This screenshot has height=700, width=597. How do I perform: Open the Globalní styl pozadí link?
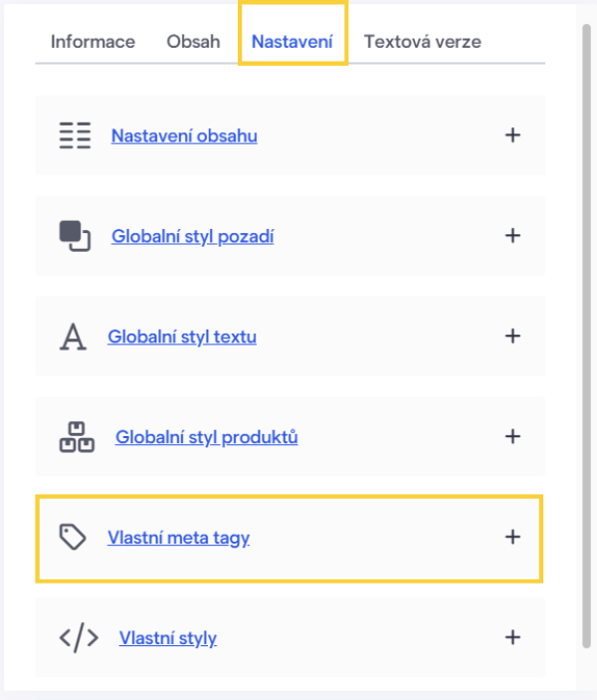pos(192,237)
